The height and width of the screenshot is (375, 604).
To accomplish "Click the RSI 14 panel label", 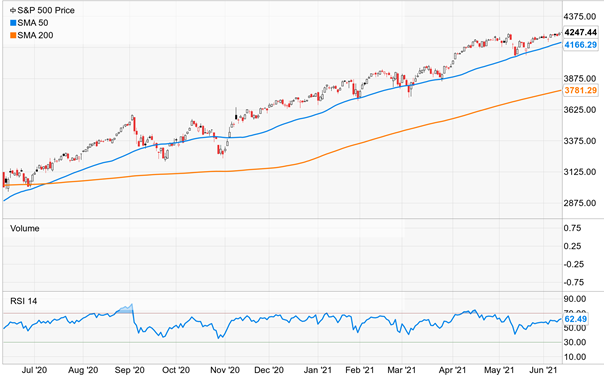I will [x=23, y=301].
